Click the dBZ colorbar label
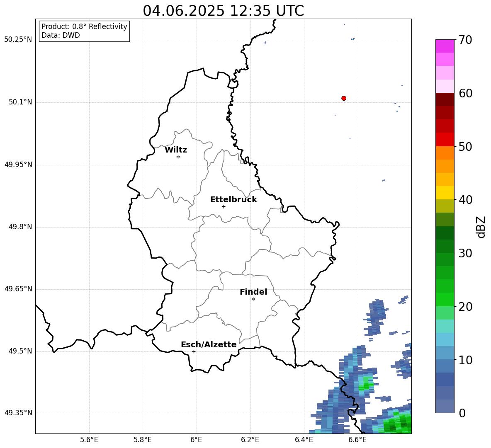491x448 pixels. 481,227
